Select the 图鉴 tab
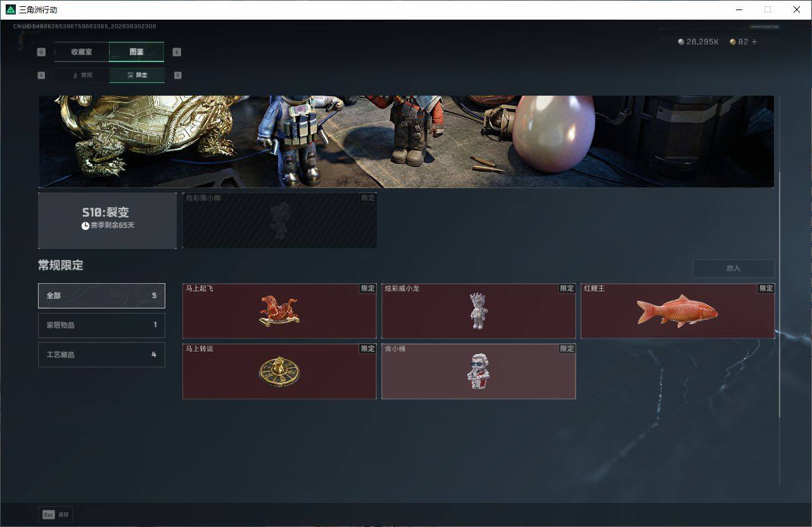 [137, 52]
